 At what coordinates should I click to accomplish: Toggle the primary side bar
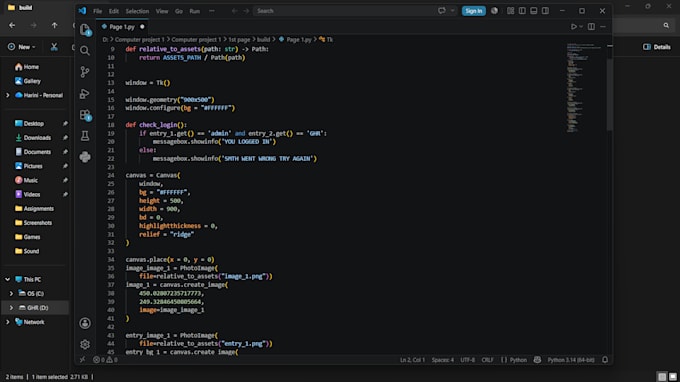pos(522,11)
